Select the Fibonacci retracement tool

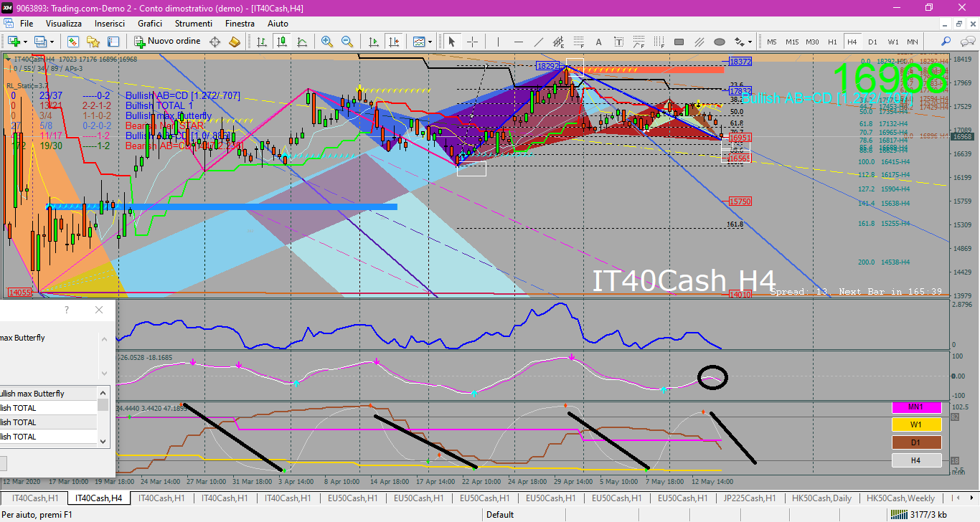(x=578, y=42)
